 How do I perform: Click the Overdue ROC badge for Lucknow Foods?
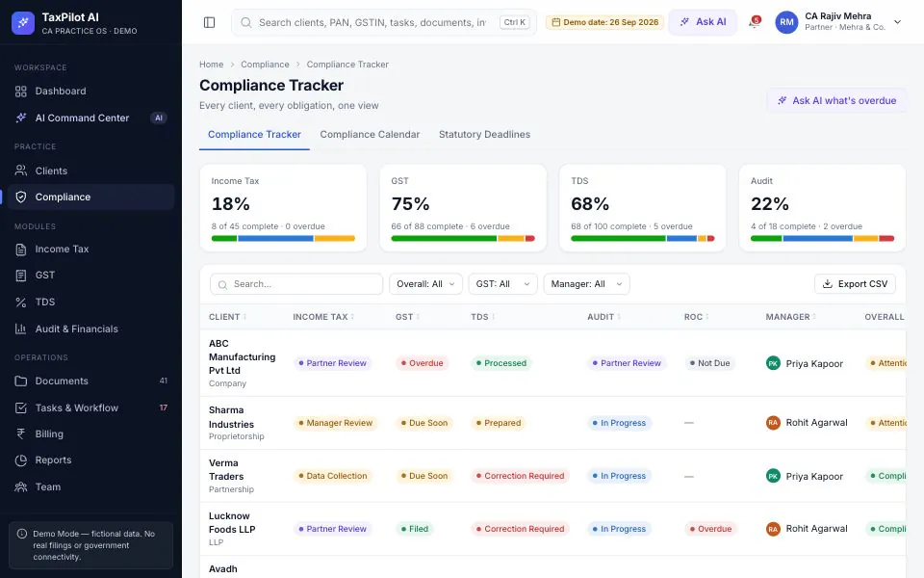[x=710, y=529]
